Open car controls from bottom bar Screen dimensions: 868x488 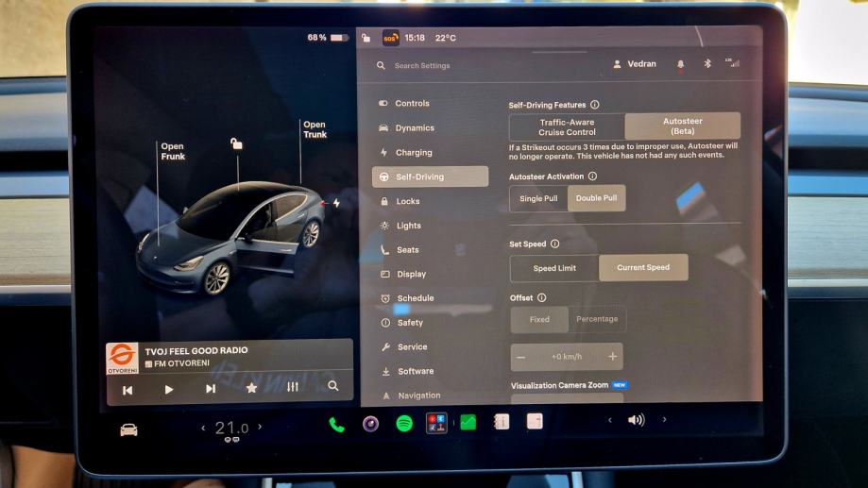(128, 429)
